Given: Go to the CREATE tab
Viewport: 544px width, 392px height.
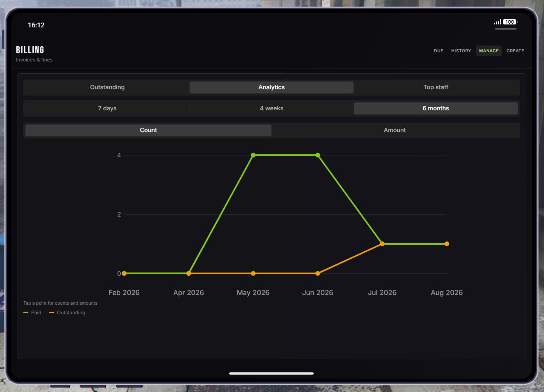Looking at the screenshot, I should [x=515, y=51].
